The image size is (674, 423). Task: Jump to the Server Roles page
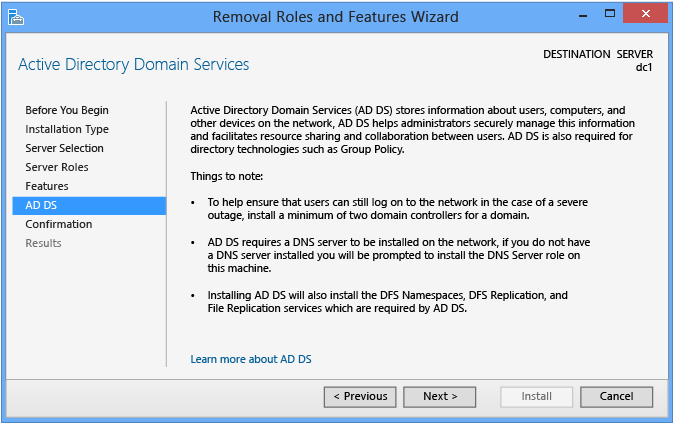[57, 167]
